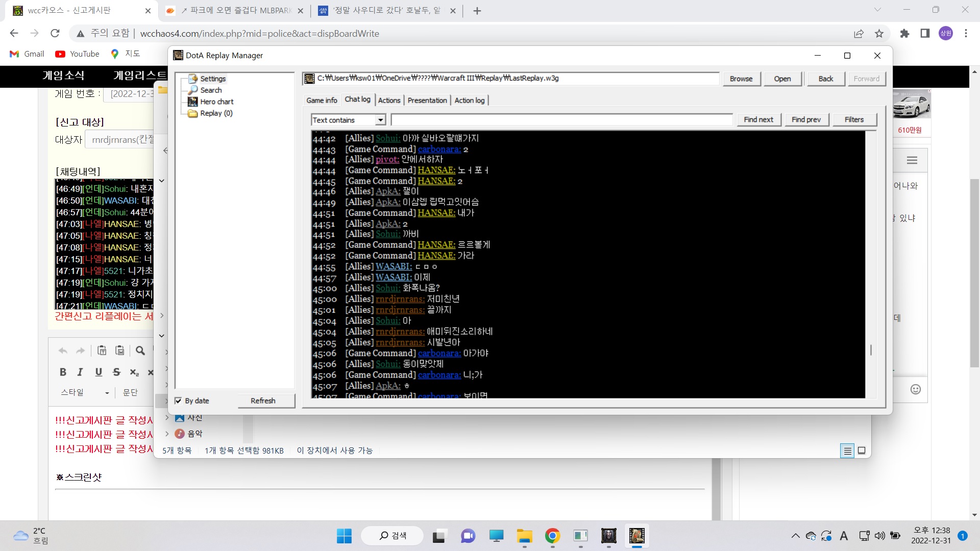
Task: Open the Text contains dropdown
Action: point(380,120)
